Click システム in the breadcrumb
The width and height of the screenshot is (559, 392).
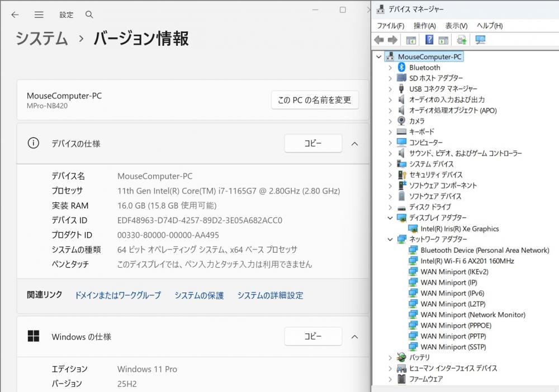coord(42,39)
